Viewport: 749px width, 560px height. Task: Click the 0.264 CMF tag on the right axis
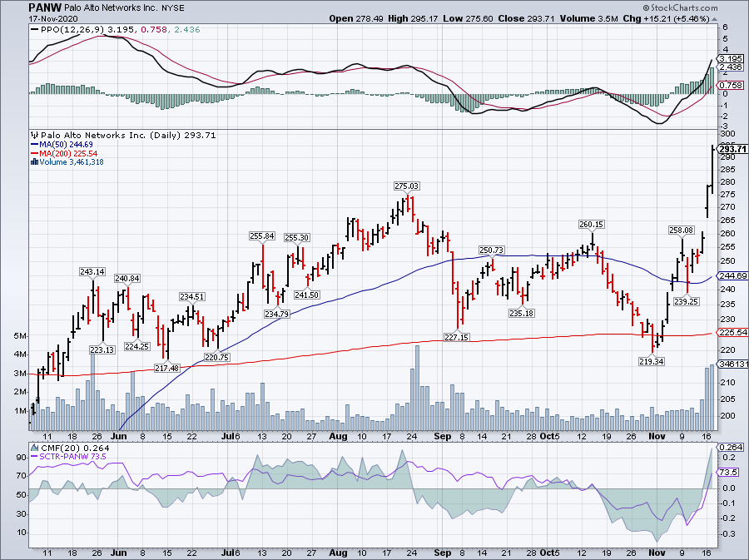(731, 448)
